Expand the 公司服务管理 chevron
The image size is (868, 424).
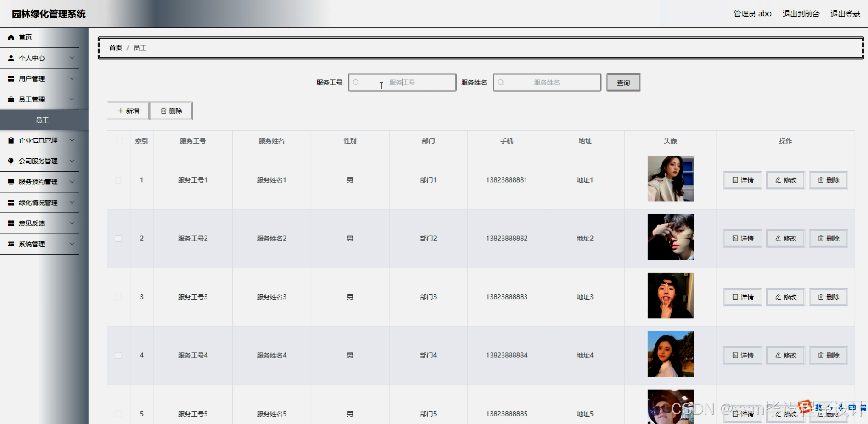72,161
